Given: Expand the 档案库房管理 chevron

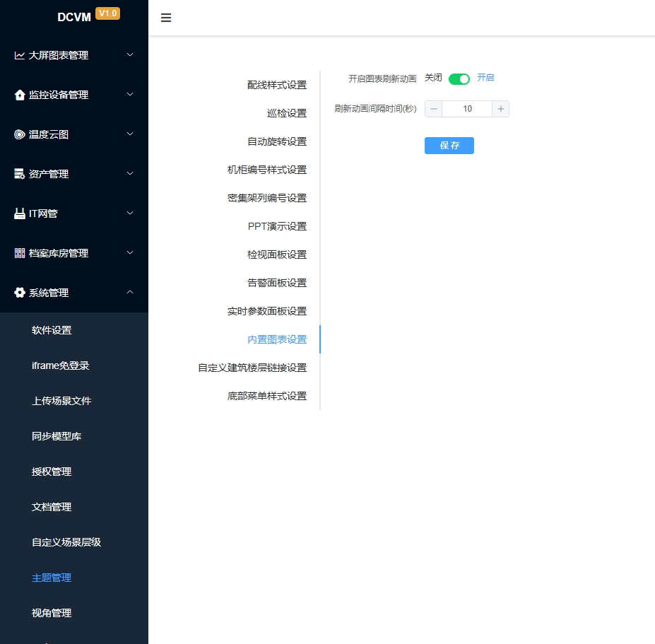Looking at the screenshot, I should (130, 252).
